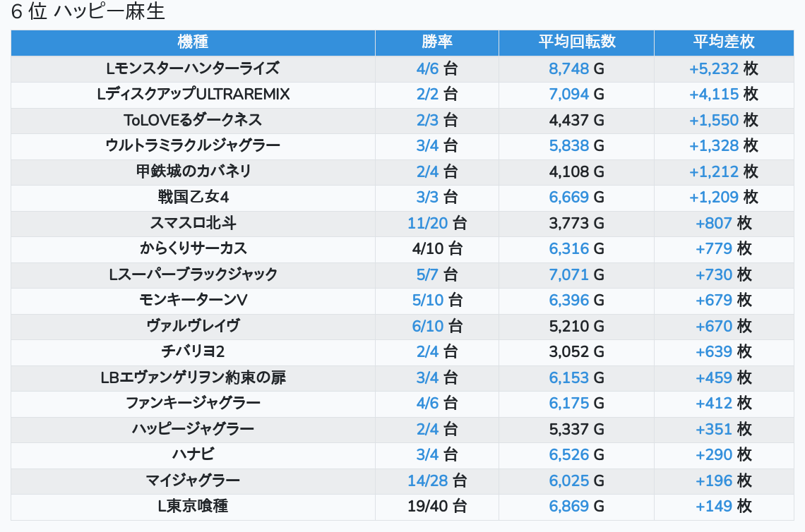The image size is (805, 532).
Task: Click average spins 6,316 G
Action: (x=576, y=249)
